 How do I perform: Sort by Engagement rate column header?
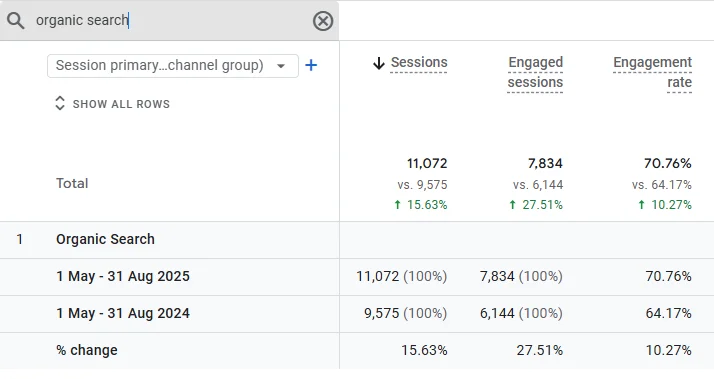tap(652, 72)
